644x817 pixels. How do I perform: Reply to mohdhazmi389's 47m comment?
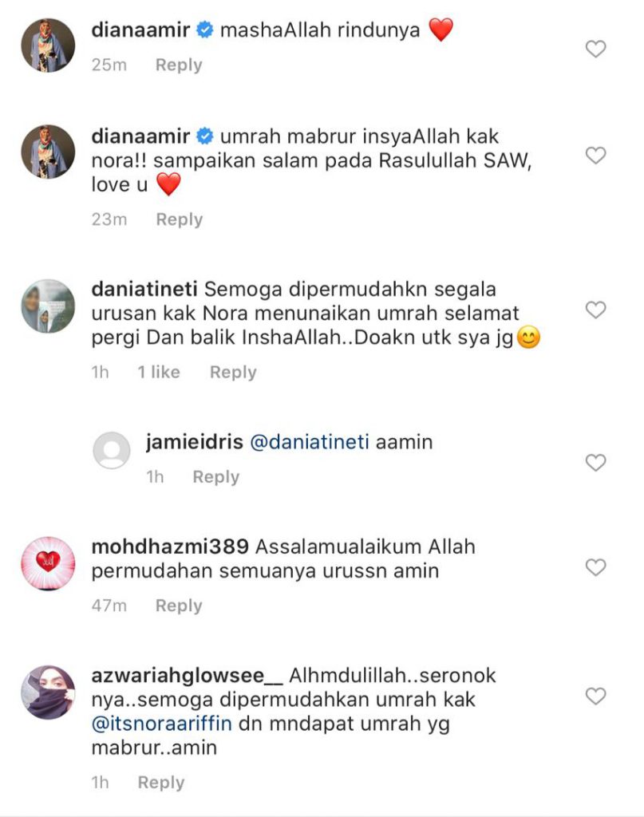coord(179,606)
